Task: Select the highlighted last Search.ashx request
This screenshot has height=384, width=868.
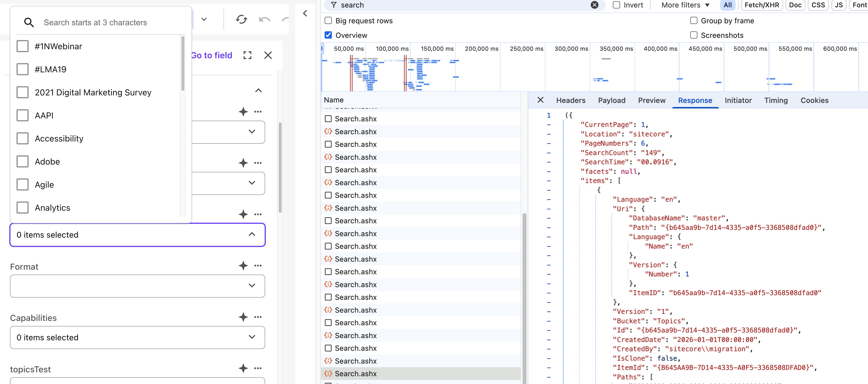Action: [420, 374]
